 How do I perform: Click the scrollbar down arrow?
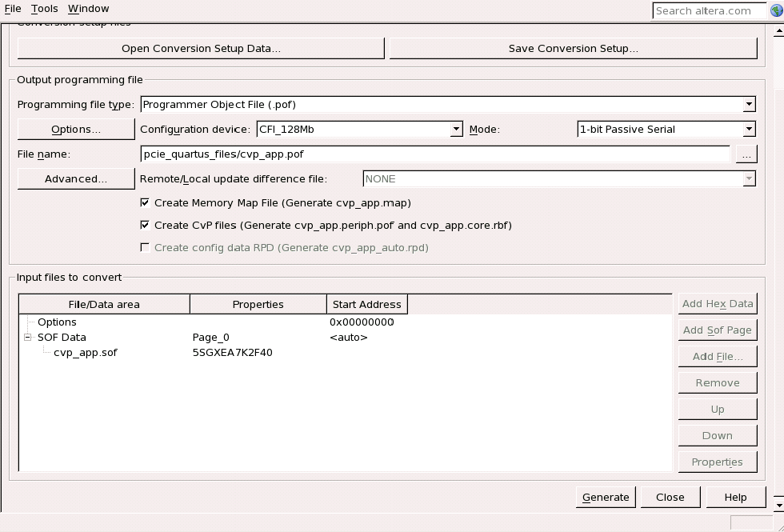coord(779,506)
